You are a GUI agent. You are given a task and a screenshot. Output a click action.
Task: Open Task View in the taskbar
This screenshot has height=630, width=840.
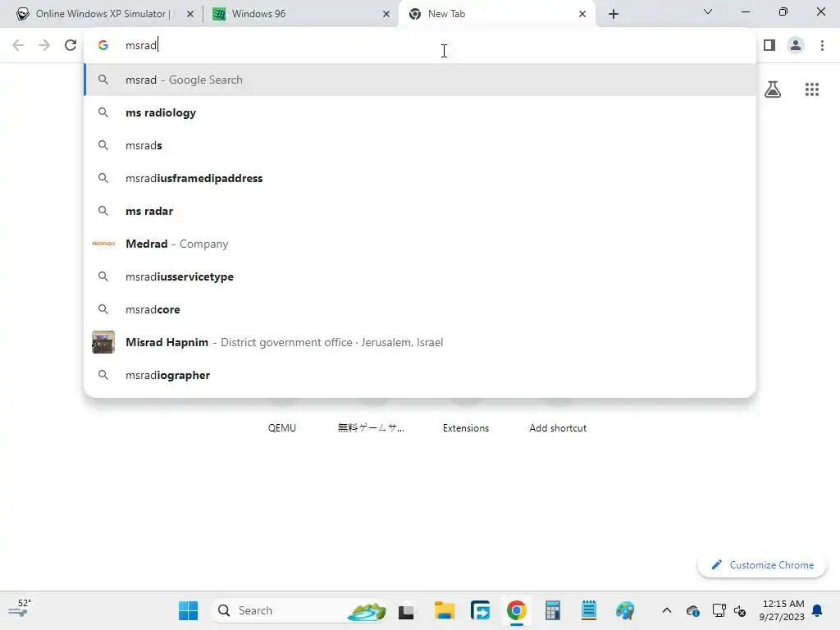[x=406, y=611]
